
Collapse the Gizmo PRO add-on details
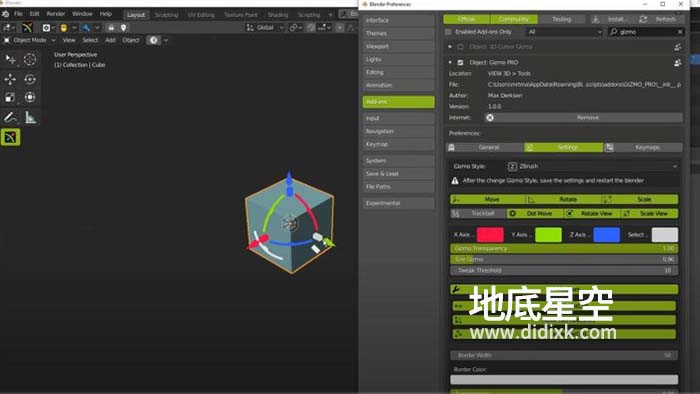[450, 62]
